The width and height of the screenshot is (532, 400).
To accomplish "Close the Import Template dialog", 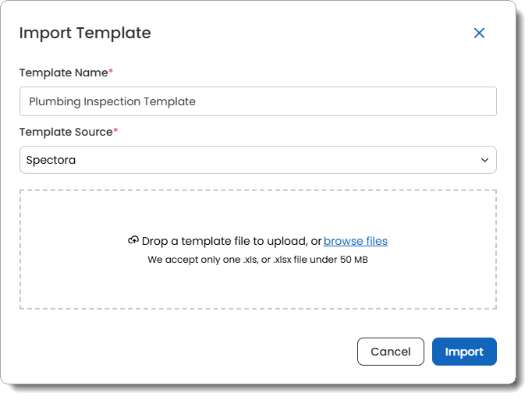I will (x=479, y=33).
